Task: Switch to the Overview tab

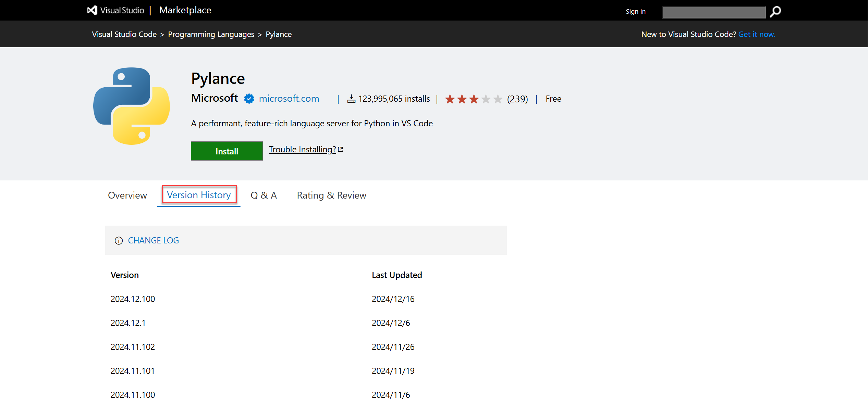Action: point(127,195)
